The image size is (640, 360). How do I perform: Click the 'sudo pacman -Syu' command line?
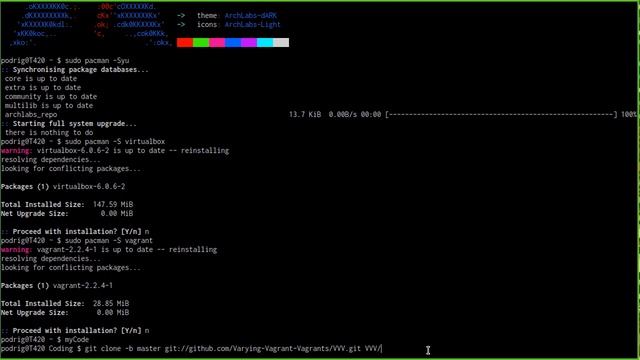[65, 60]
